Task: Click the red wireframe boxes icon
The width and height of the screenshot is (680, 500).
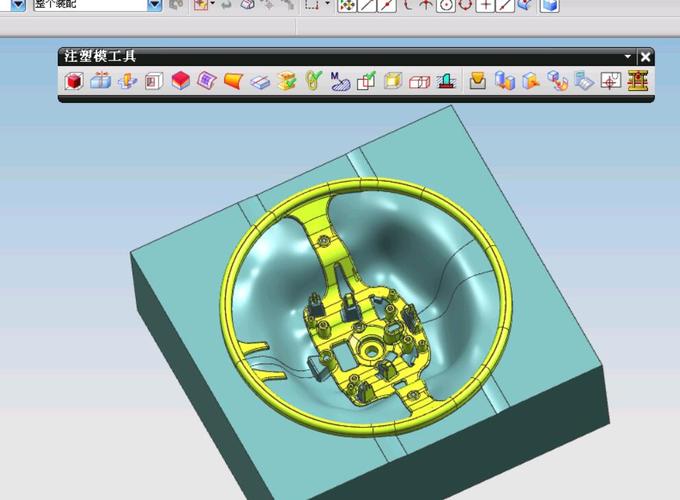Action: click(x=420, y=81)
